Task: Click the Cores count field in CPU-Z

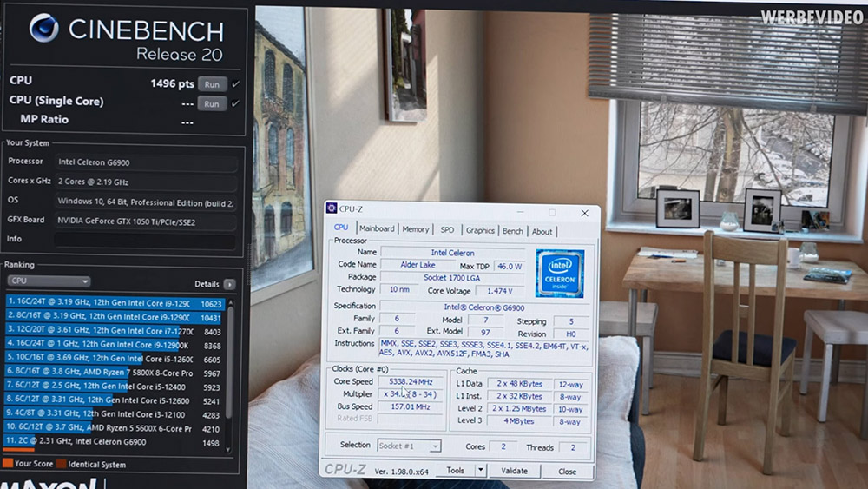Action: coord(503,446)
